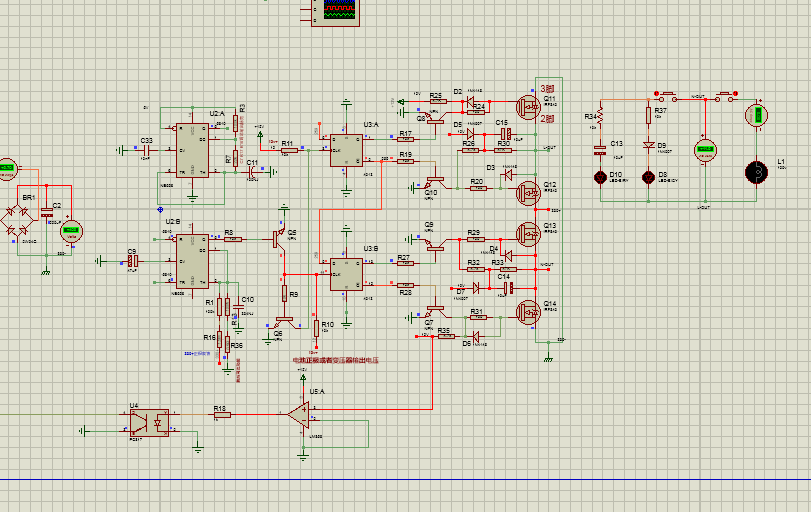Select transistor Q5
Screen dimensions: 811x512
click(280, 239)
